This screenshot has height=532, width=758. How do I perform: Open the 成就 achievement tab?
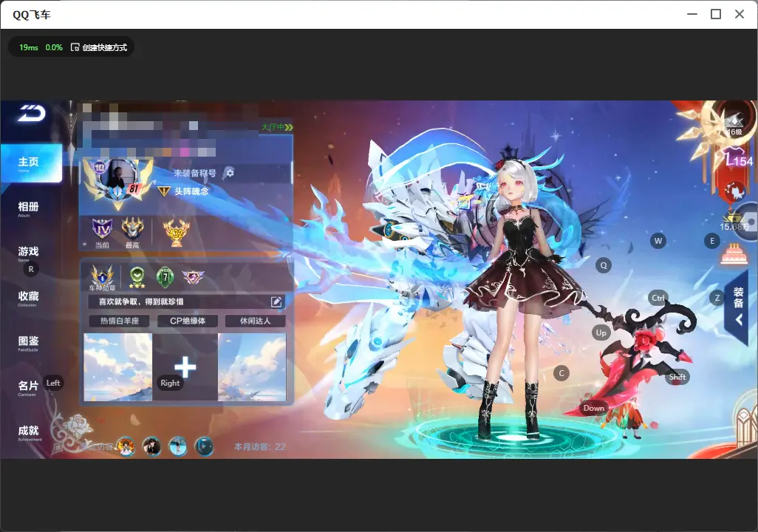coord(28,432)
